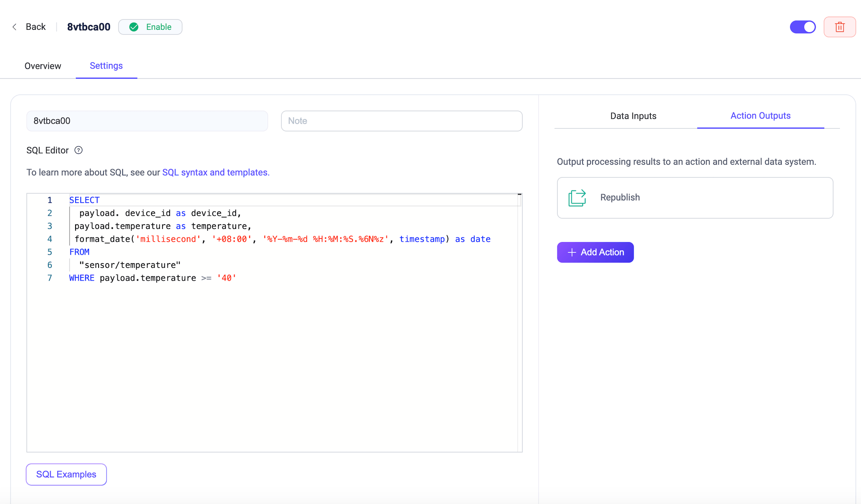Click the Back text link
This screenshot has width=861, height=504.
tap(36, 27)
